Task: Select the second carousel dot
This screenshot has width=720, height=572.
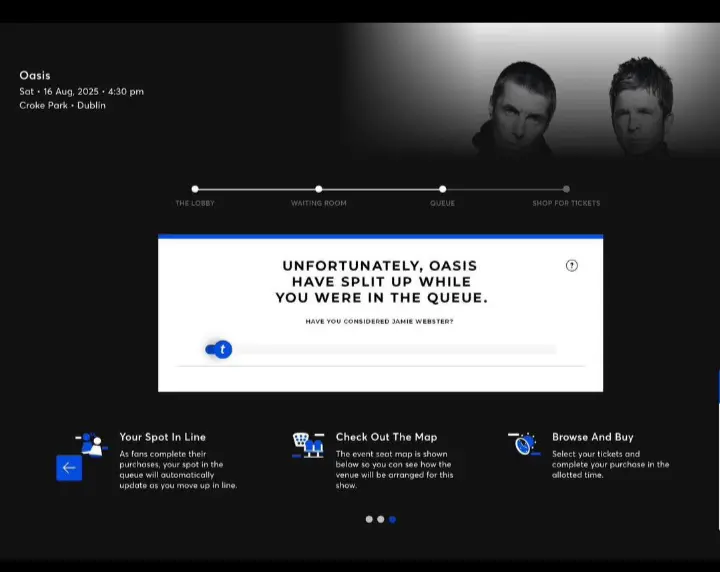Action: coord(381,519)
